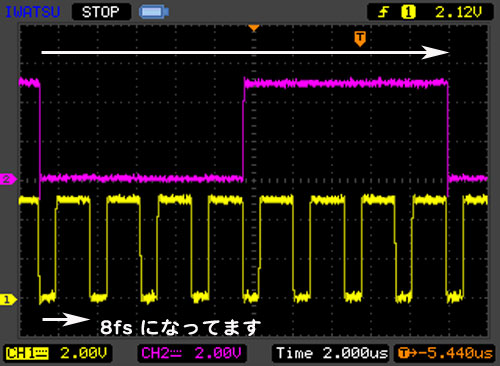Click the long white arrow annotation head
500x366 pixels.
click(x=435, y=52)
